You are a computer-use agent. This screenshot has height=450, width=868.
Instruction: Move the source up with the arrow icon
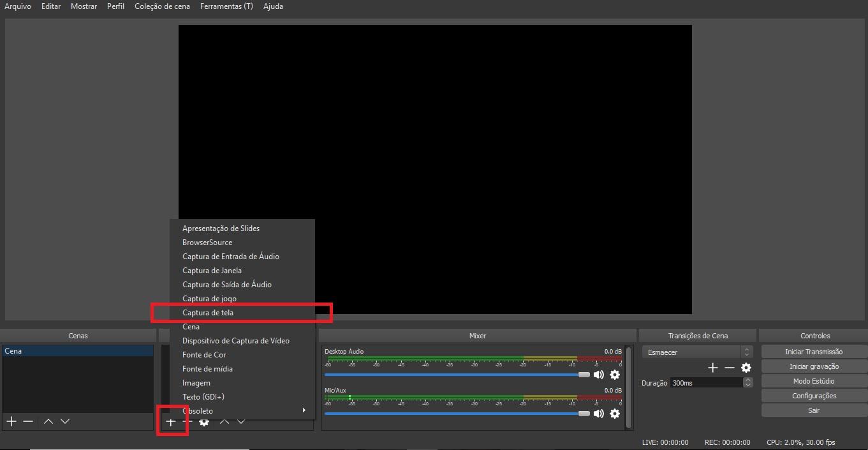[x=224, y=422]
